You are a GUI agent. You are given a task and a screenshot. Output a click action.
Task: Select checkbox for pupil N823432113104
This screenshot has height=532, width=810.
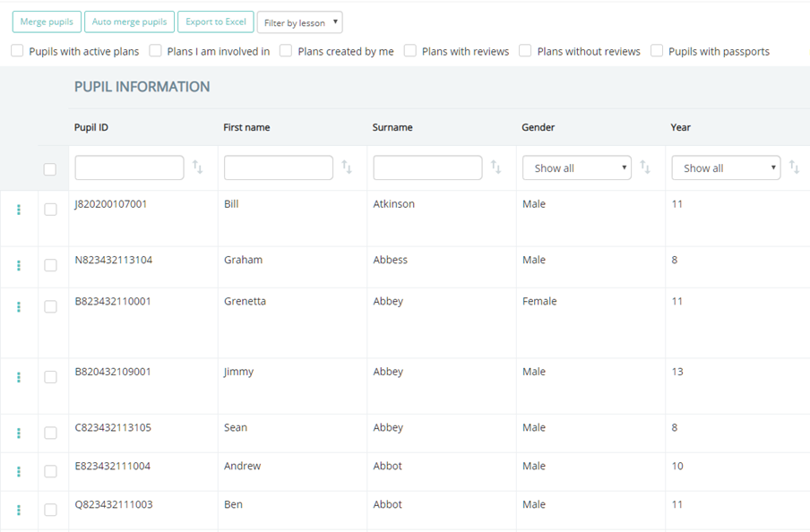pyautogui.click(x=50, y=265)
